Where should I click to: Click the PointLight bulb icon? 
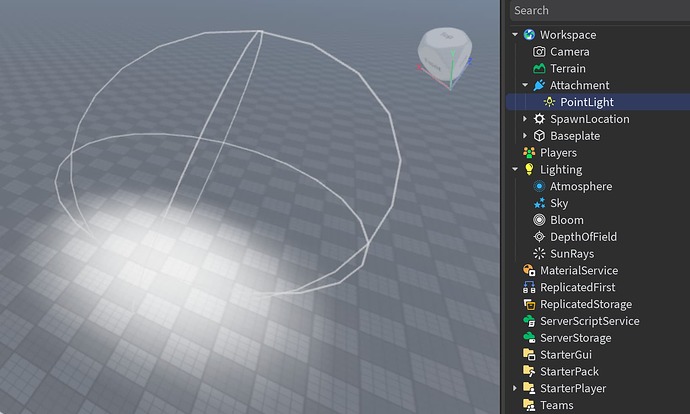[549, 102]
